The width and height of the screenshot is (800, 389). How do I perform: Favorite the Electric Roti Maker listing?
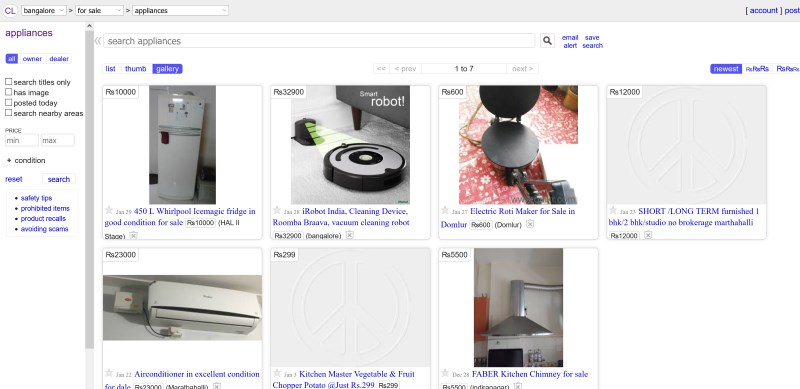445,210
